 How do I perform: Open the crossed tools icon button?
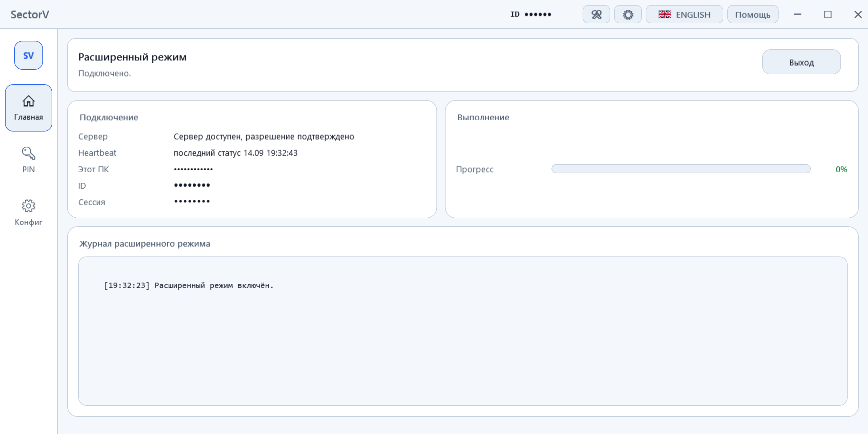596,14
